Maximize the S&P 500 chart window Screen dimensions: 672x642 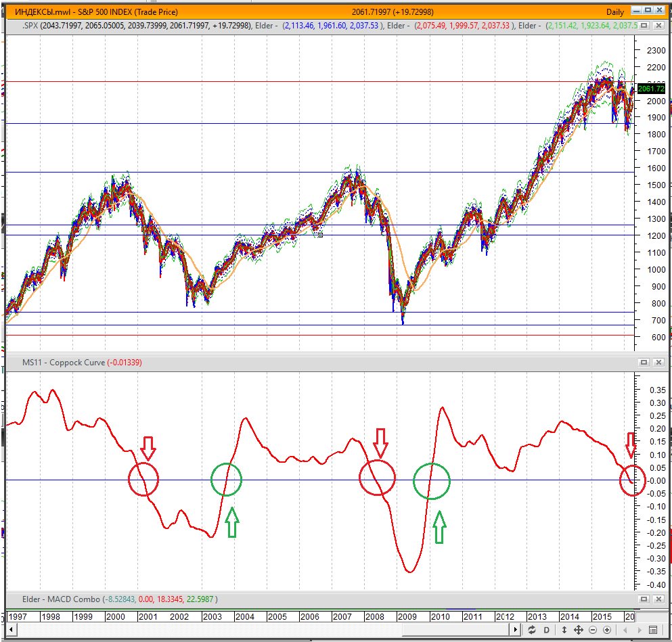point(648,10)
